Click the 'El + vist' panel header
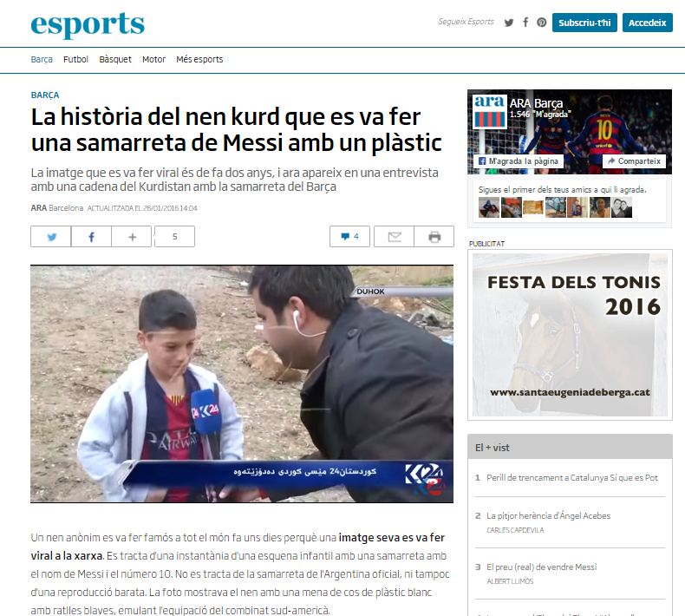 pos(570,447)
